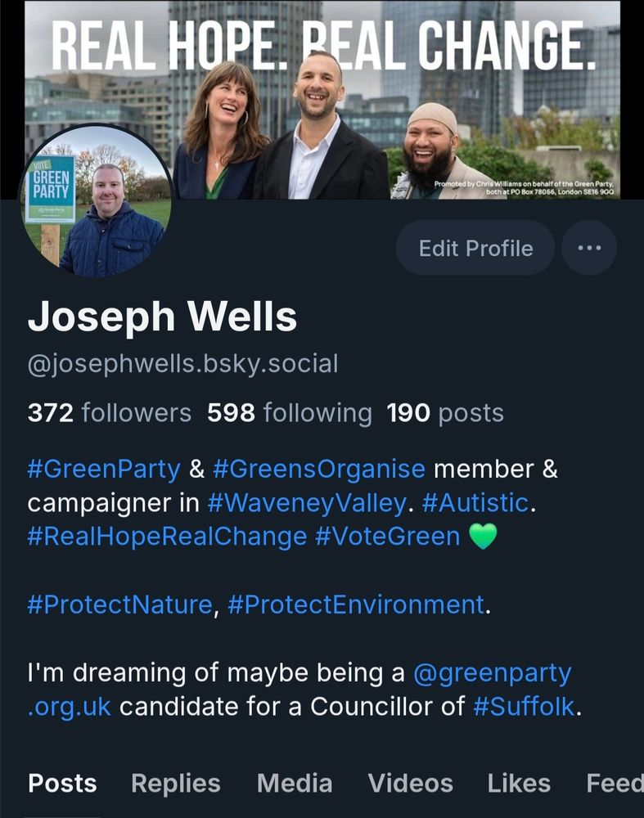Click the Edit Profile button
Viewport: 644px width, 818px height.
coord(475,248)
